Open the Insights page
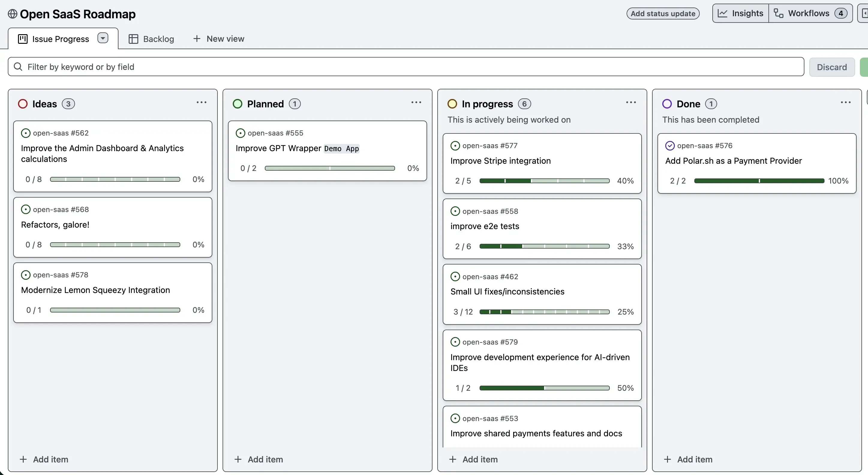868x475 pixels. pyautogui.click(x=740, y=13)
